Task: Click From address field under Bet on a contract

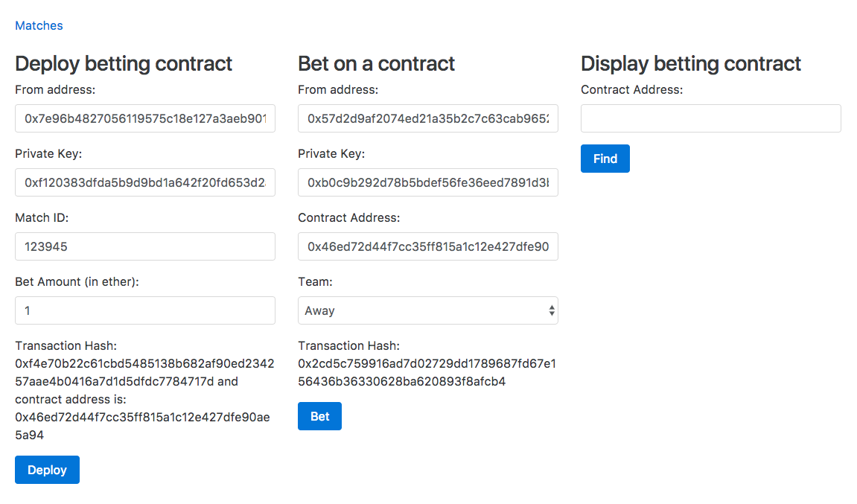Action: click(x=427, y=118)
